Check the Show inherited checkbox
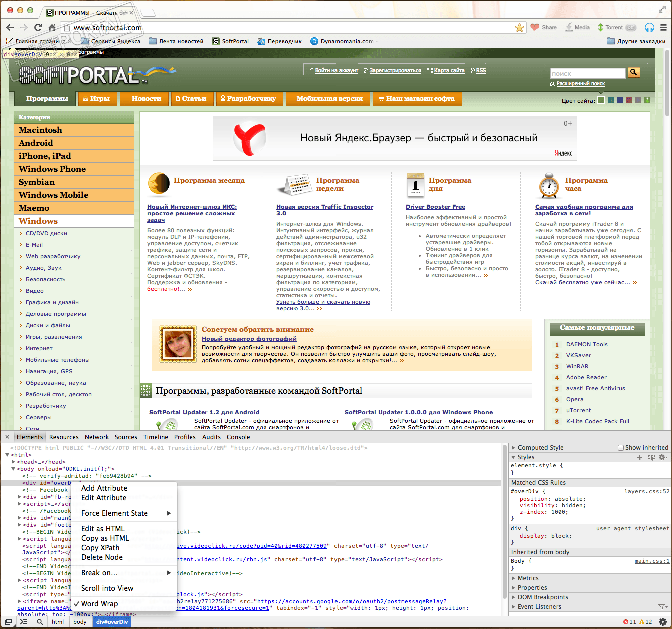Viewport: 672px width, 629px height. tap(621, 448)
